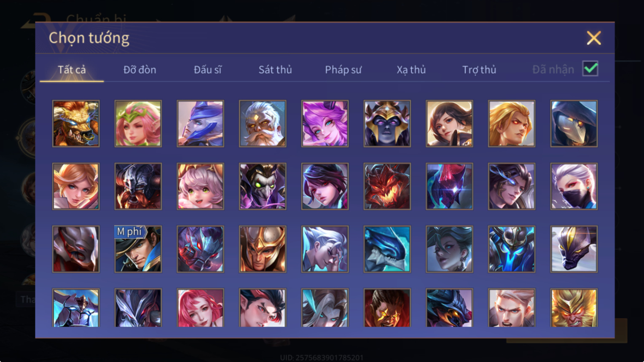
Task: Pick the masked white-haired ninja hero
Action: tap(574, 186)
